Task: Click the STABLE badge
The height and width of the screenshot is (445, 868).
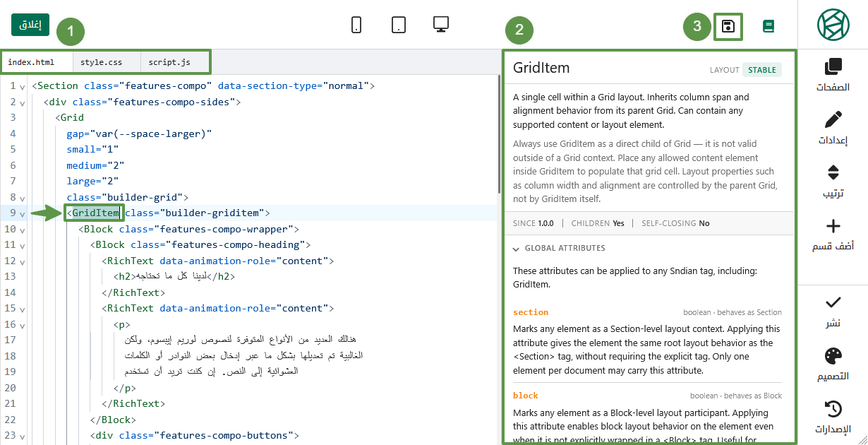Action: [x=762, y=70]
